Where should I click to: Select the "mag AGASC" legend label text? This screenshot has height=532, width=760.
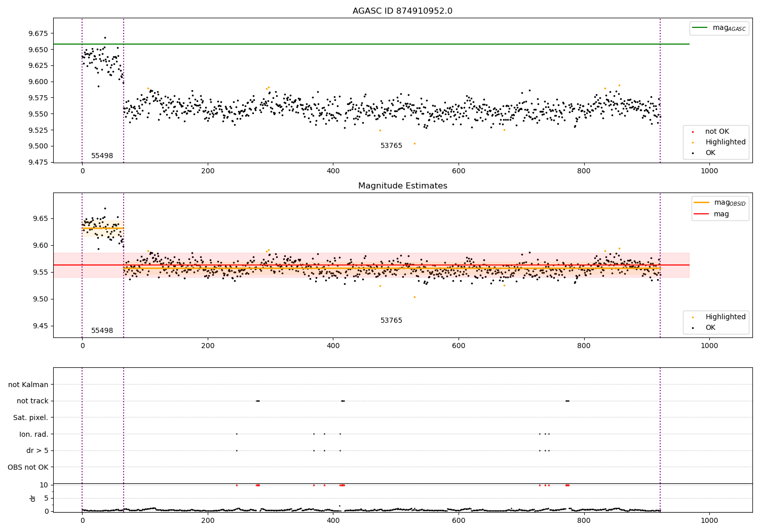click(729, 28)
